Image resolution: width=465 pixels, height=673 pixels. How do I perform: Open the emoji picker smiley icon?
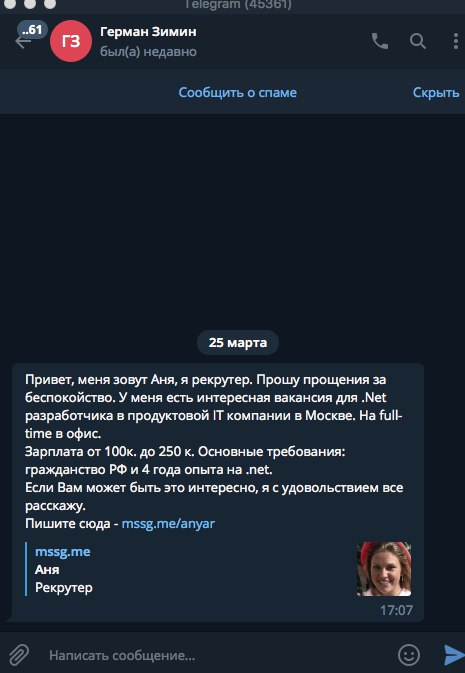(408, 655)
